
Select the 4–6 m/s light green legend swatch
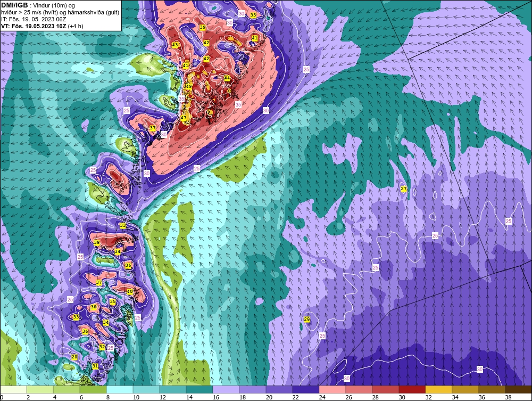pos(66,389)
